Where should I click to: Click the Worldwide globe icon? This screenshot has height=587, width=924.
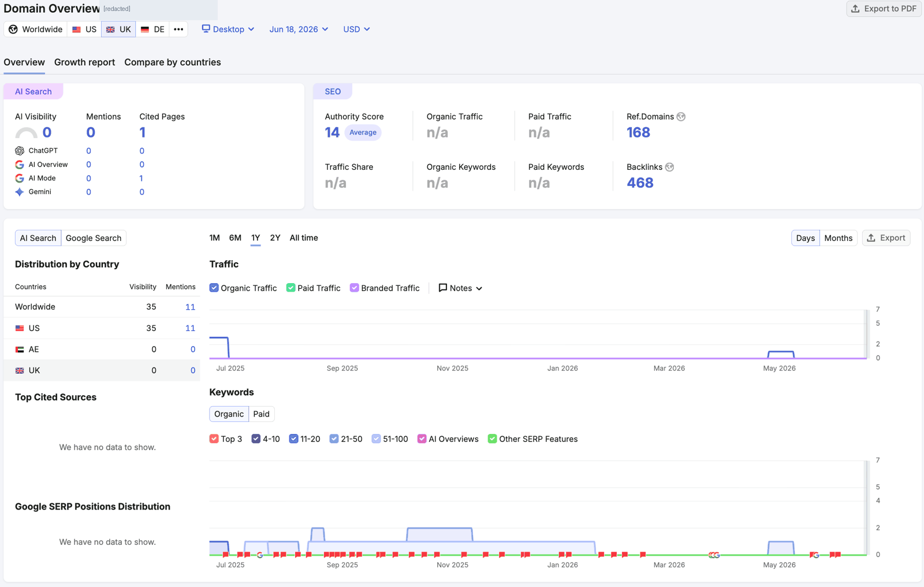pos(13,29)
